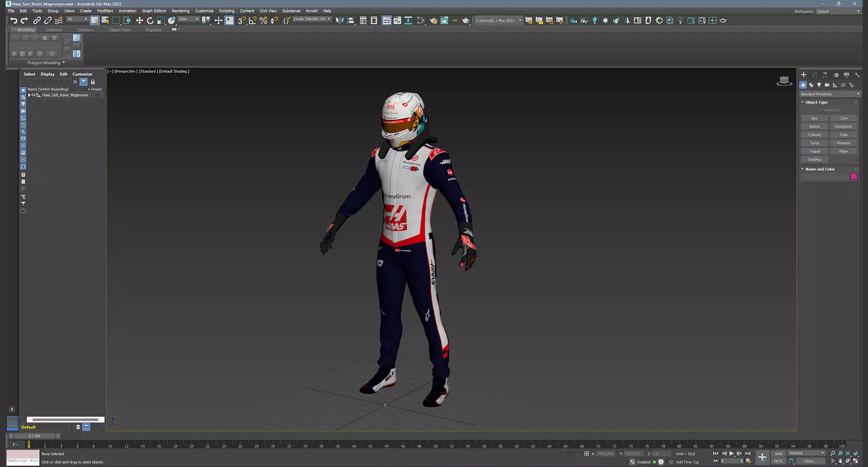The height and width of the screenshot is (467, 868).
Task: Activate the Select and Scale tool
Action: pyautogui.click(x=161, y=20)
